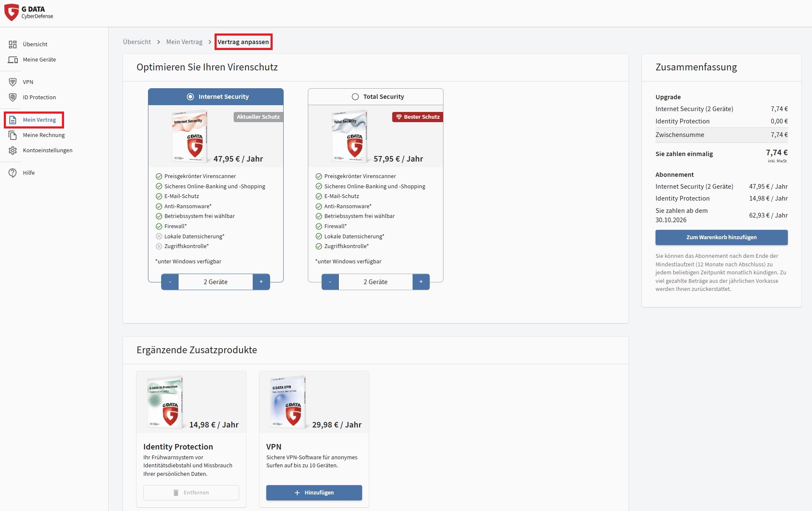Open Kontoeinstellungen via the gear icon
Viewport: 812px width, 511px height.
tap(13, 151)
